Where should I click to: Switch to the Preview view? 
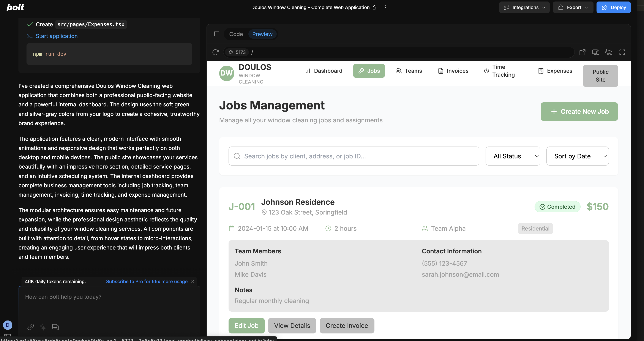(x=262, y=34)
